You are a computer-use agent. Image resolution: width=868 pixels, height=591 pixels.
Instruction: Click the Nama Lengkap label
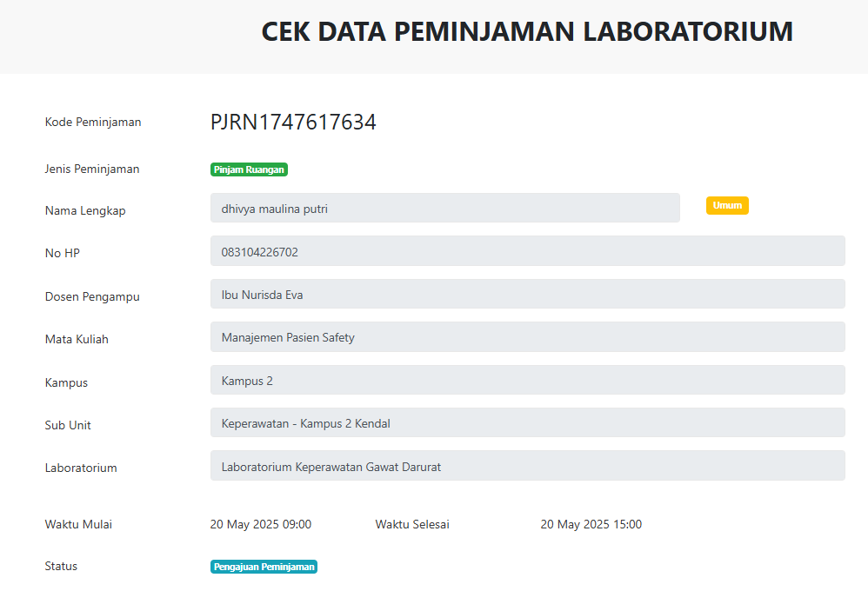85,211
